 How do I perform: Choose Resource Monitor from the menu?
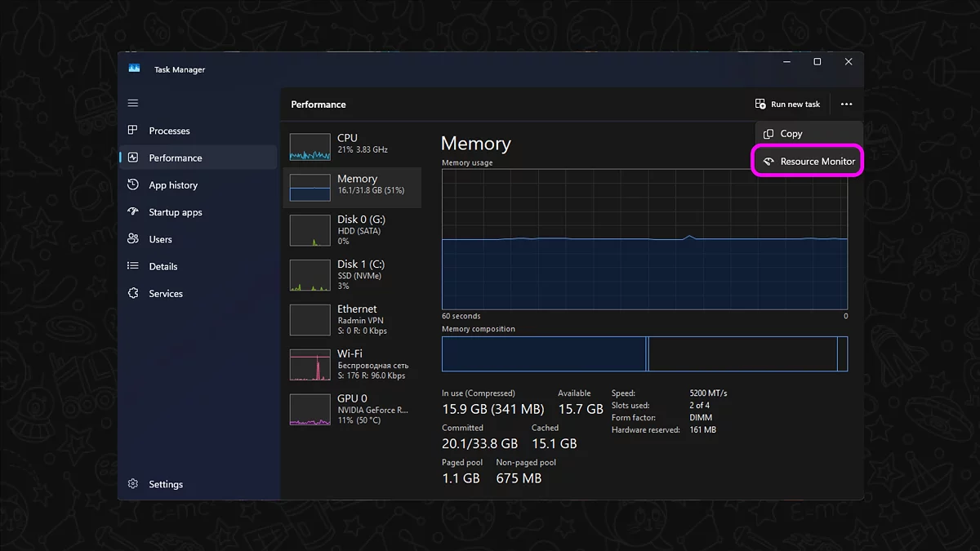click(x=808, y=162)
